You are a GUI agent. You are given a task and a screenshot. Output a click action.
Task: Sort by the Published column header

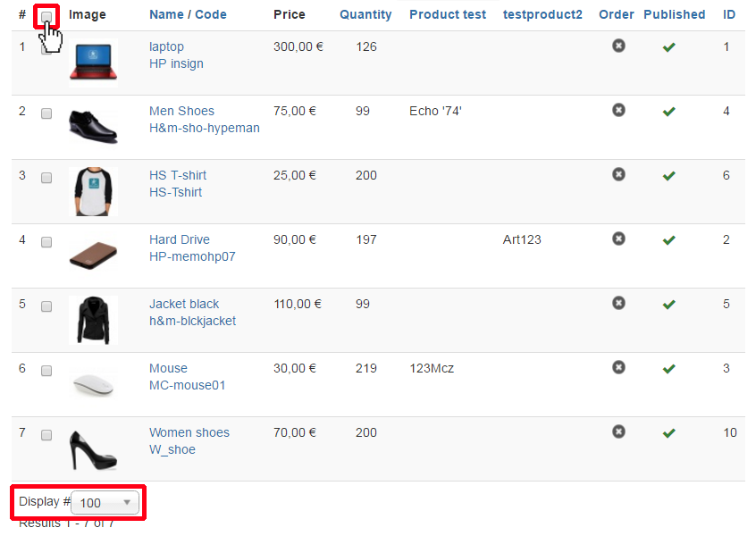tap(674, 14)
